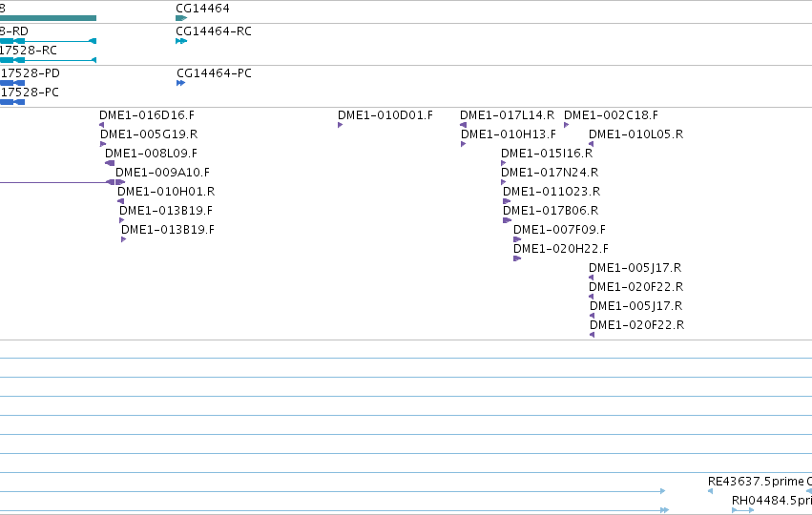Click the DME1-008L09.F label

pos(151,154)
